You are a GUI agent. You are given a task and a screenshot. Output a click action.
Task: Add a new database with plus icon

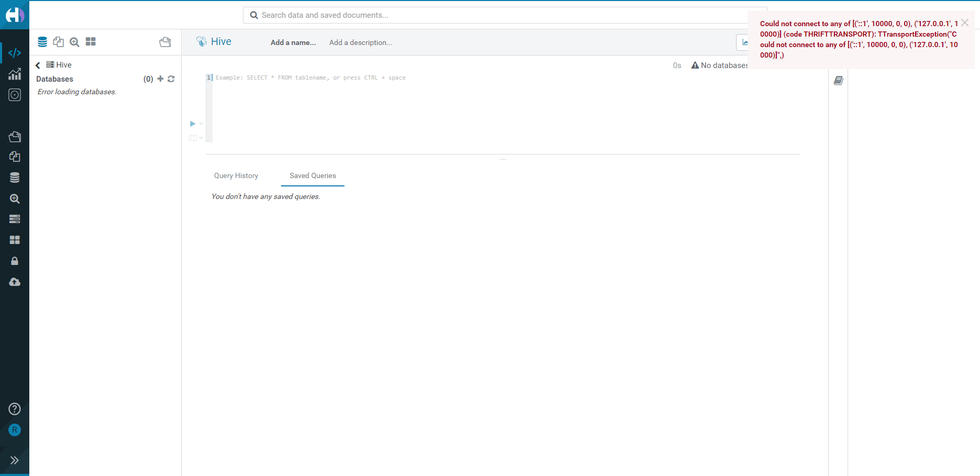[161, 79]
